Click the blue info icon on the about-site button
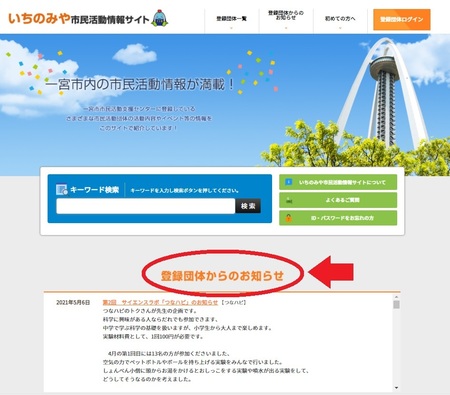This screenshot has height=395, width=450. click(x=289, y=182)
